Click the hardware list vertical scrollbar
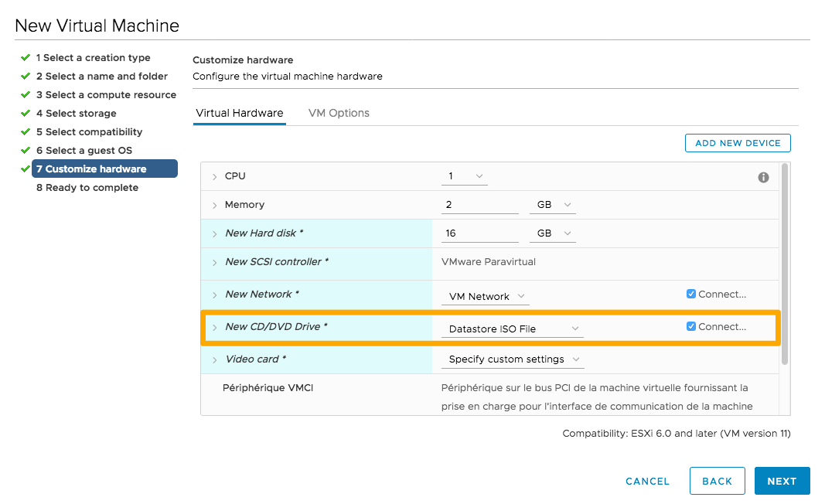Screen dimensions: 825x504 (786, 263)
